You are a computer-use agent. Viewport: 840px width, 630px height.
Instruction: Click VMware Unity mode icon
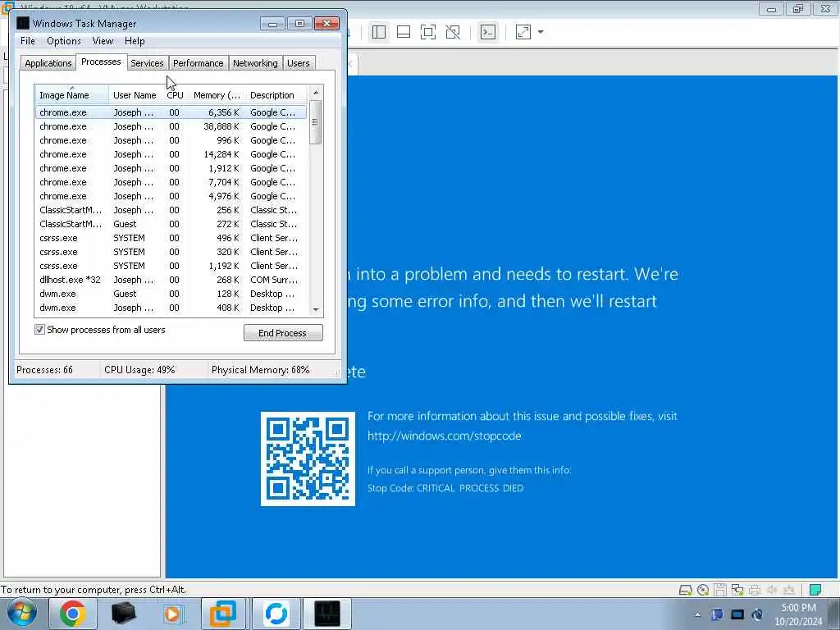pyautogui.click(x=453, y=32)
